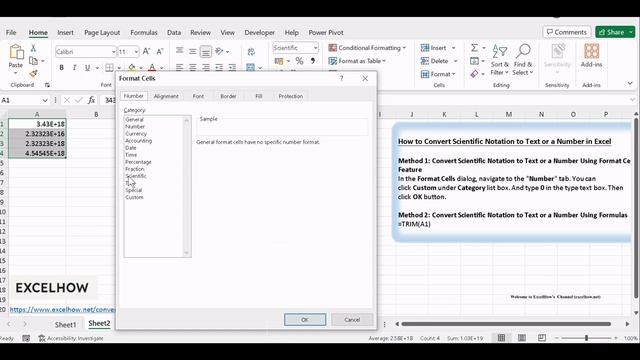Select cell A2 containing 2.32323E+16
This screenshot has height=360, width=640.
click(x=37, y=134)
